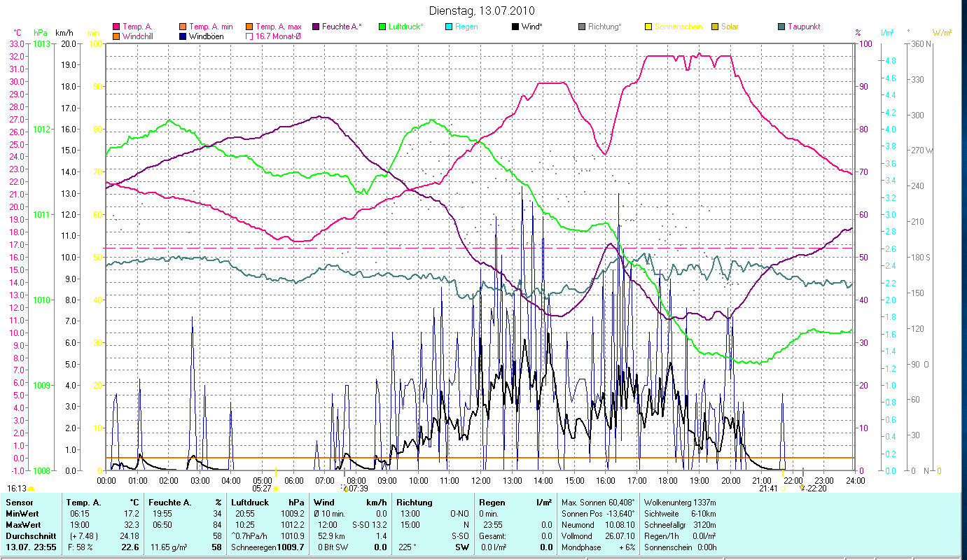Screen dimensions: 967x560
Task: Click the 16:13 sun marker bottom left
Action: tap(31, 488)
